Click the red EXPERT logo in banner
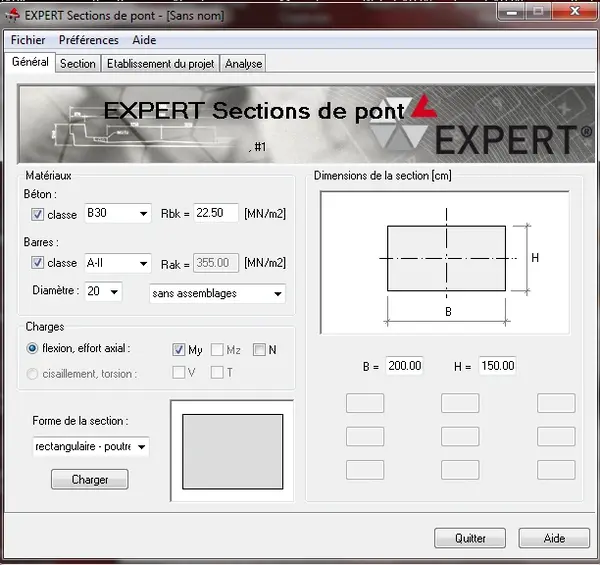 tap(424, 106)
